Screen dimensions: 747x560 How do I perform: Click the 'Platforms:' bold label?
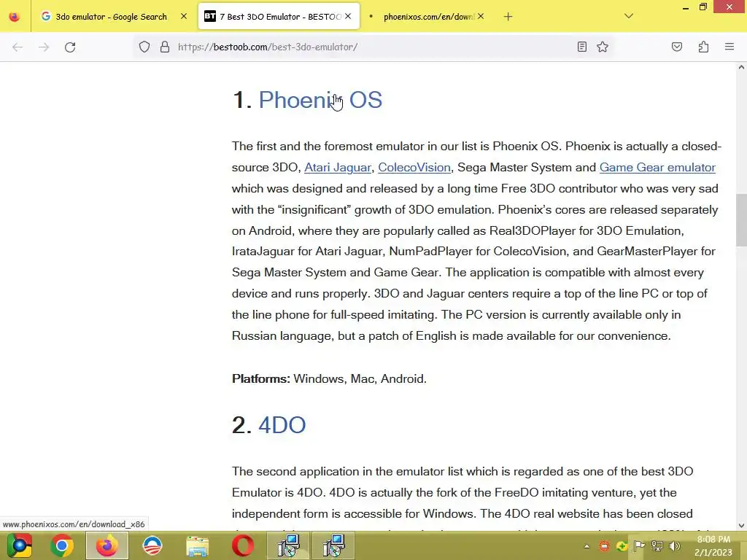261,379
